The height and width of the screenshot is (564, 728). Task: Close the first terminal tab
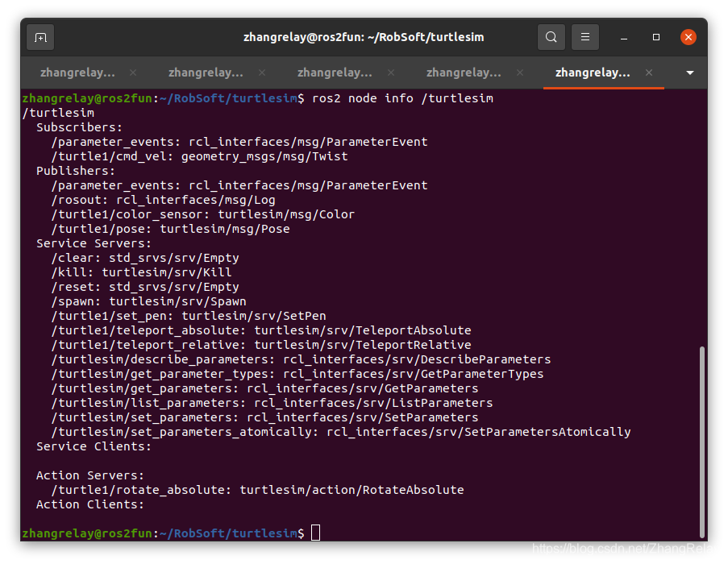[x=133, y=73]
